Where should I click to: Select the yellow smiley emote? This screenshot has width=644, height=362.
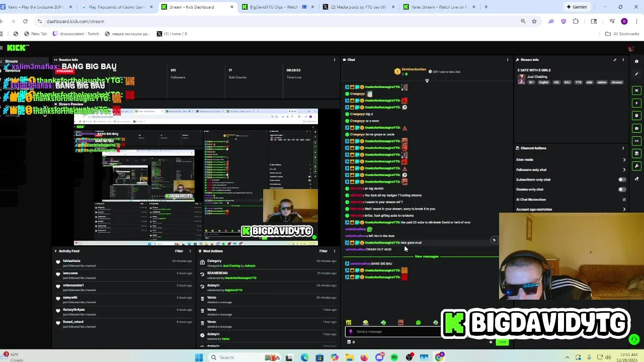366,322
